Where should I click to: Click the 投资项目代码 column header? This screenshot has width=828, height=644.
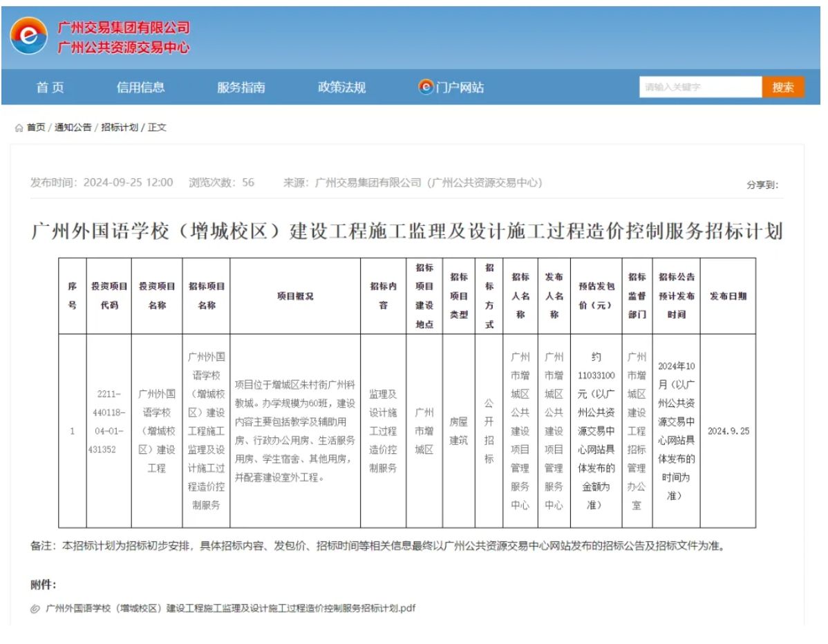pyautogui.click(x=109, y=296)
